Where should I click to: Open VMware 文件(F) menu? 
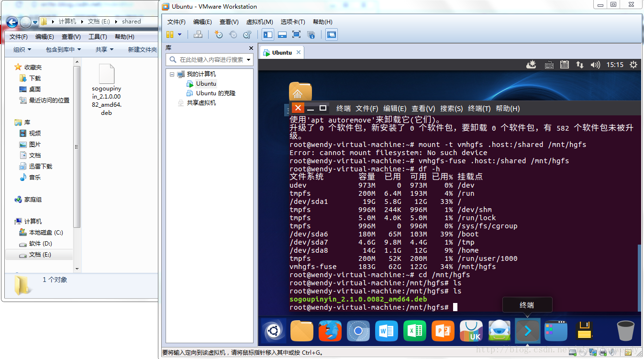pyautogui.click(x=176, y=22)
